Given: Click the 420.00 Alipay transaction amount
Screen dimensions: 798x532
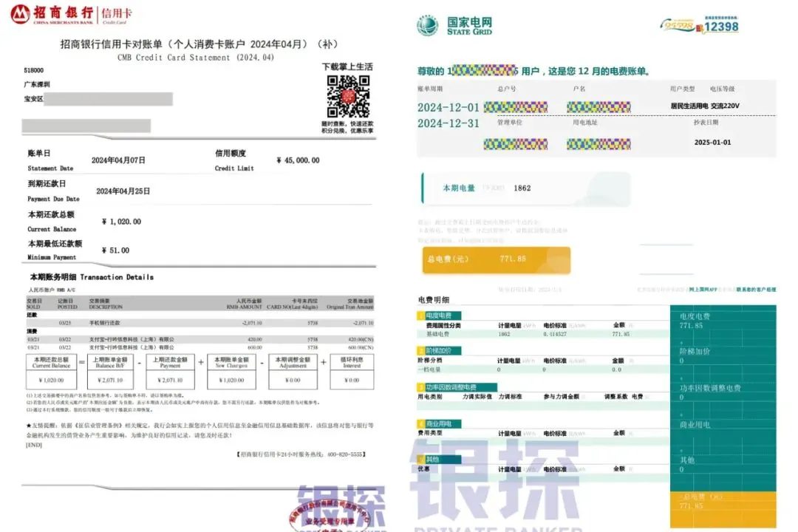Looking at the screenshot, I should (x=254, y=339).
